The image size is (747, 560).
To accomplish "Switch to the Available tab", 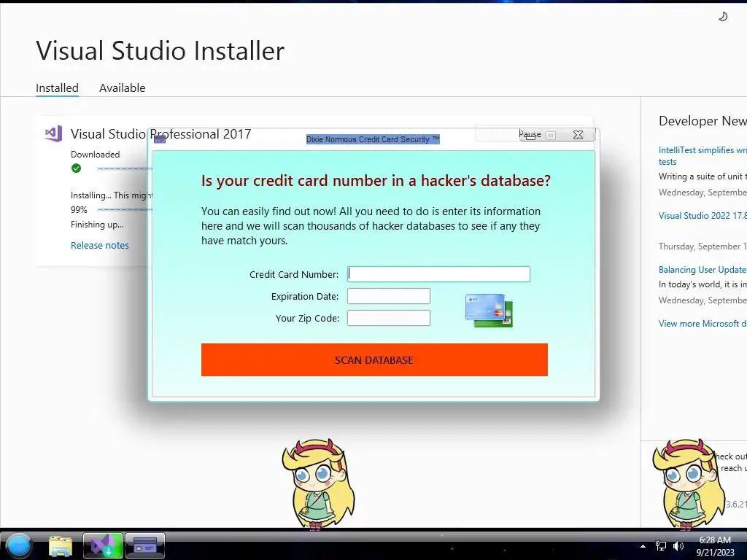I will [x=122, y=88].
